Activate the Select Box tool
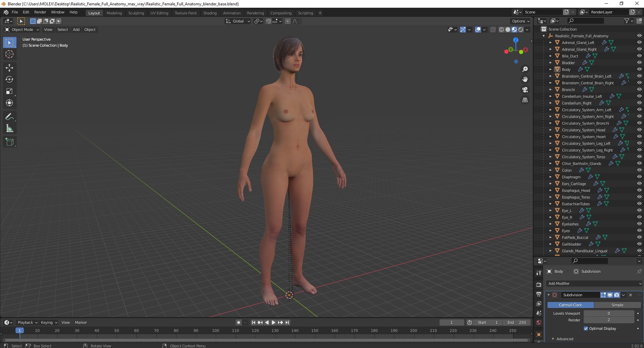Viewport: 644px width, 348px height. 9,43
